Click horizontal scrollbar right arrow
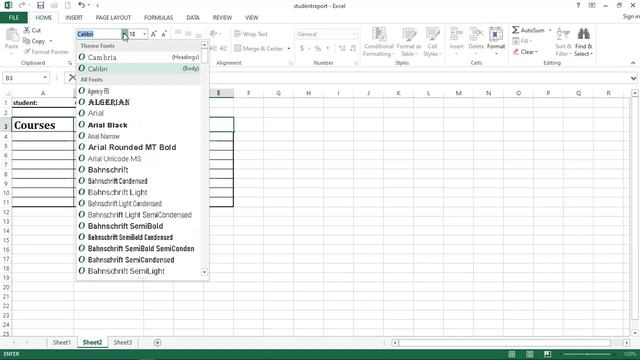Screen dimensions: 640x360 tap(627, 343)
